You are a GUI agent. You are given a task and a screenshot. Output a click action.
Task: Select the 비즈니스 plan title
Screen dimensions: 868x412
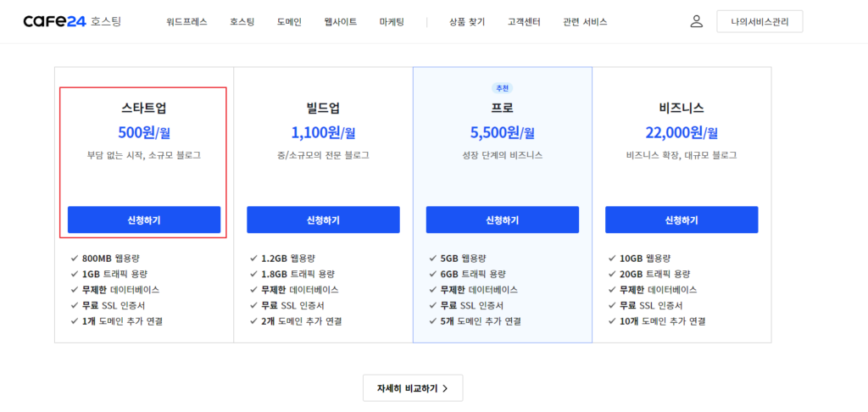(682, 108)
